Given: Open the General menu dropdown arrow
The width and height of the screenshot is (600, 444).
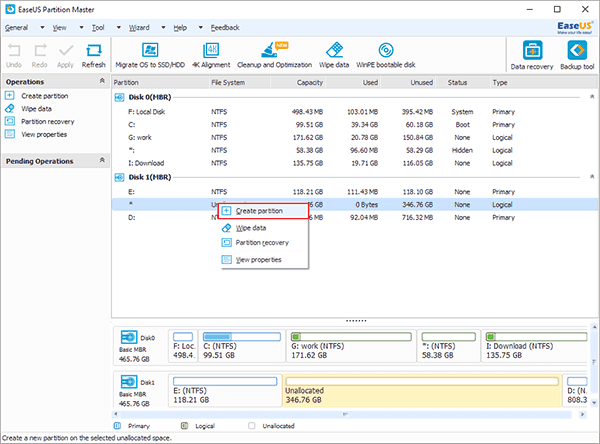Looking at the screenshot, I should point(42,28).
